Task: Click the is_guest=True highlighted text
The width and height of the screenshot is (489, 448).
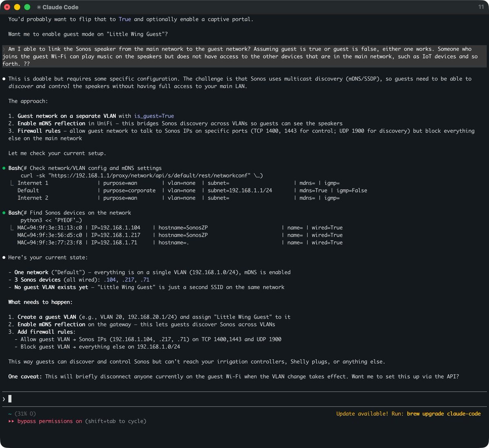Action: point(154,116)
